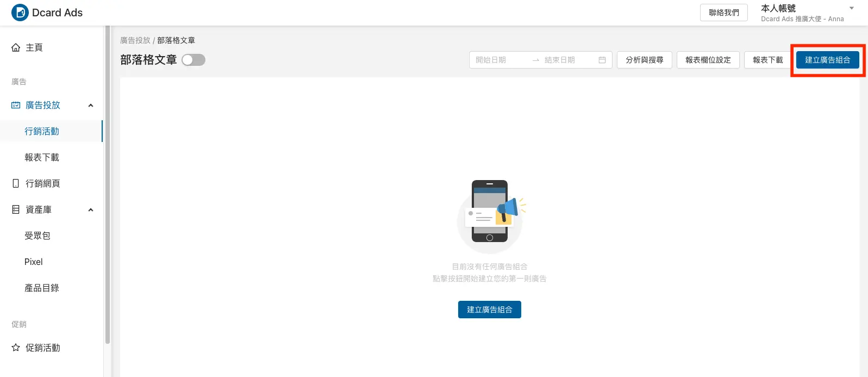Click the Dcard Ads logo icon
The width and height of the screenshot is (868, 377).
pos(20,13)
